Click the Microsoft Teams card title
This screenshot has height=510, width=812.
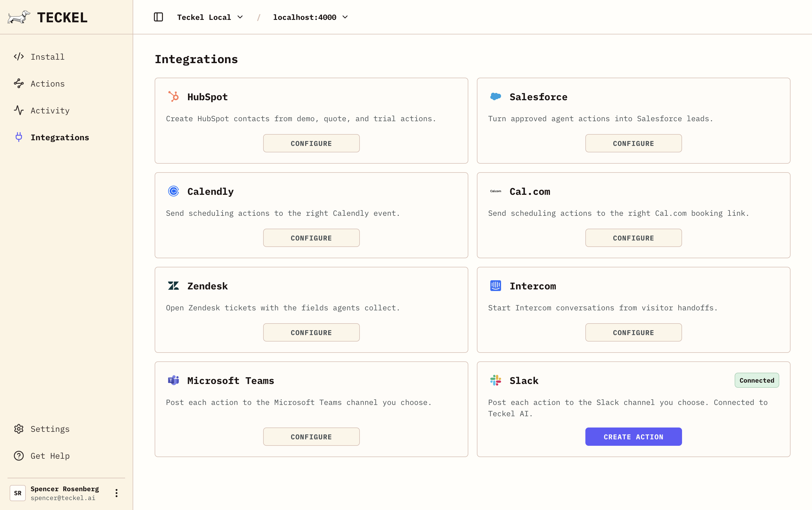click(231, 380)
